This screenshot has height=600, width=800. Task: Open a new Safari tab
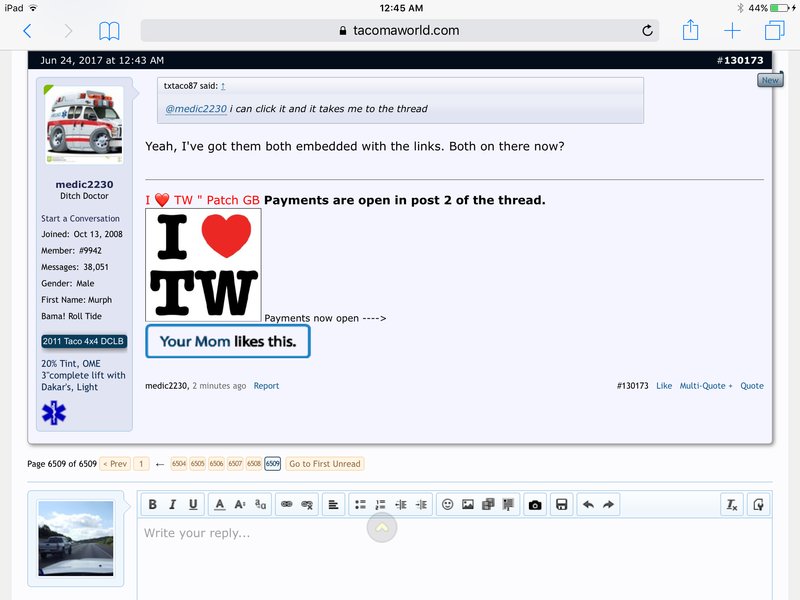coord(732,31)
